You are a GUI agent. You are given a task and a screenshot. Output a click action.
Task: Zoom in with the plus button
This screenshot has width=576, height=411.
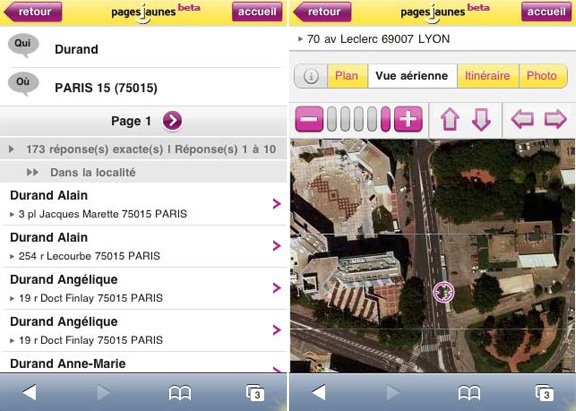coord(408,119)
